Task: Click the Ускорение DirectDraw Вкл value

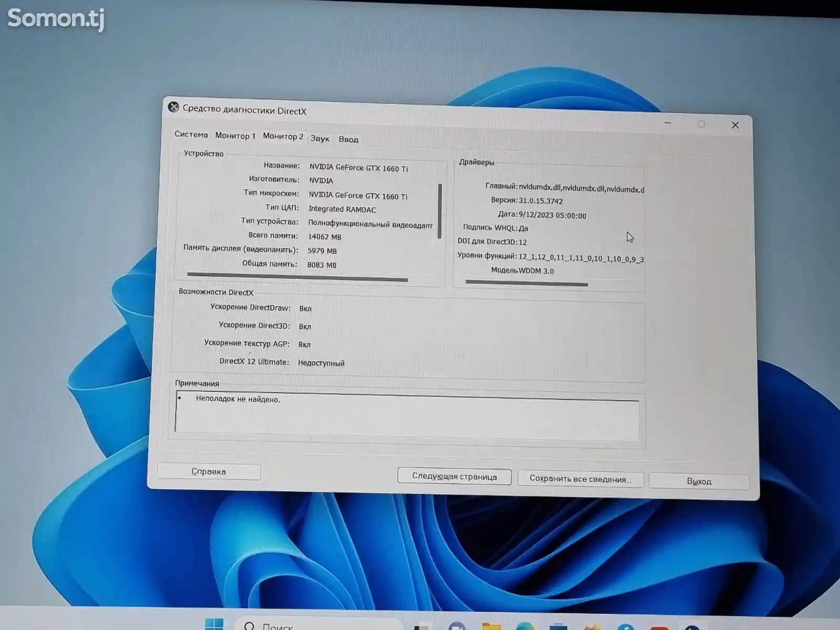Action: pos(305,309)
